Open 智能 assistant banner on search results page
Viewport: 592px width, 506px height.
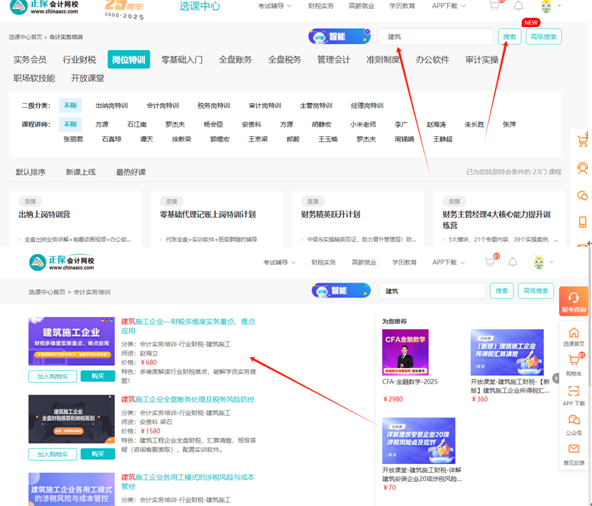coord(341,290)
